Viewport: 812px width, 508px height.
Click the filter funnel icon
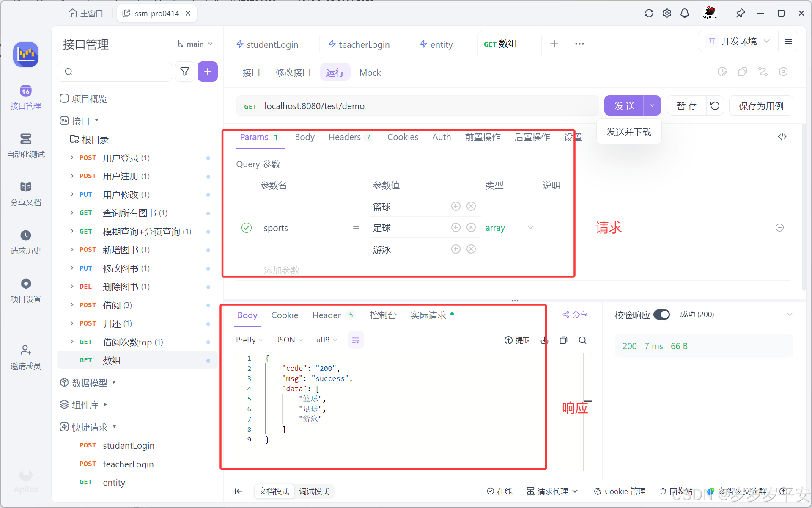pos(185,72)
